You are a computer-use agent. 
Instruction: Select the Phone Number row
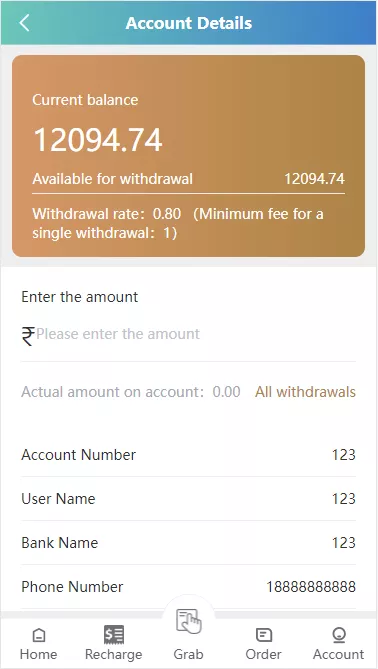click(x=189, y=587)
